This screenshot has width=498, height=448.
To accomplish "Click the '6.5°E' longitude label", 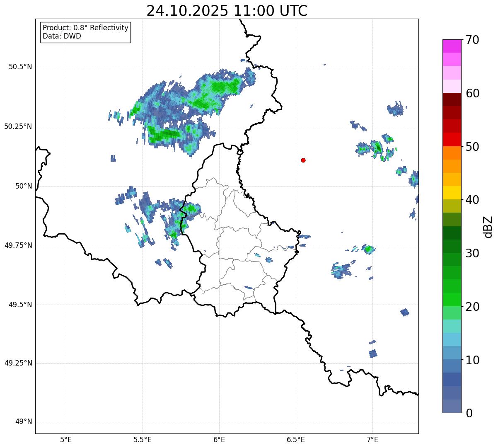I will (x=296, y=440).
